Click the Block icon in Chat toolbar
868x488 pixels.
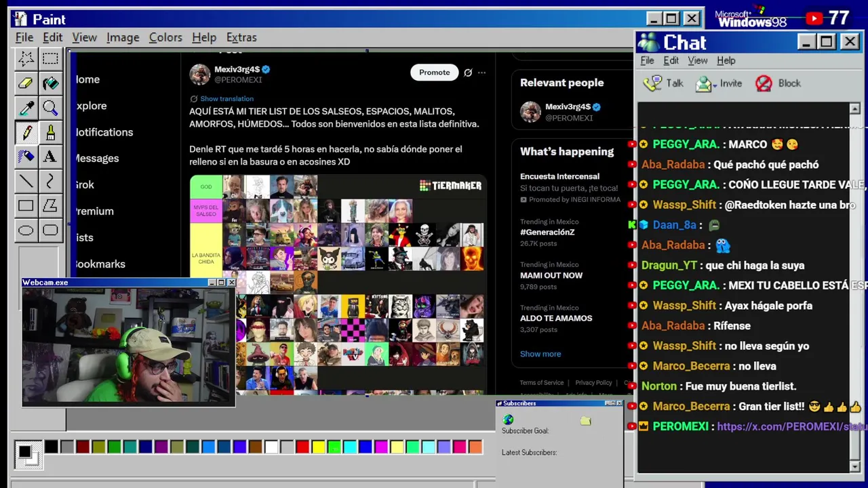[764, 83]
